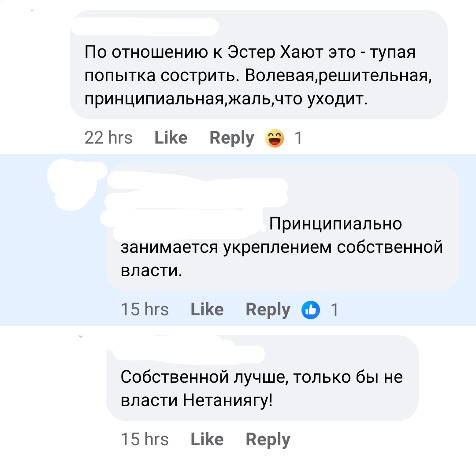The image size is (476, 458).
Task: Open the bottom comment's 15 hrs timestamp
Action: pyautogui.click(x=145, y=439)
